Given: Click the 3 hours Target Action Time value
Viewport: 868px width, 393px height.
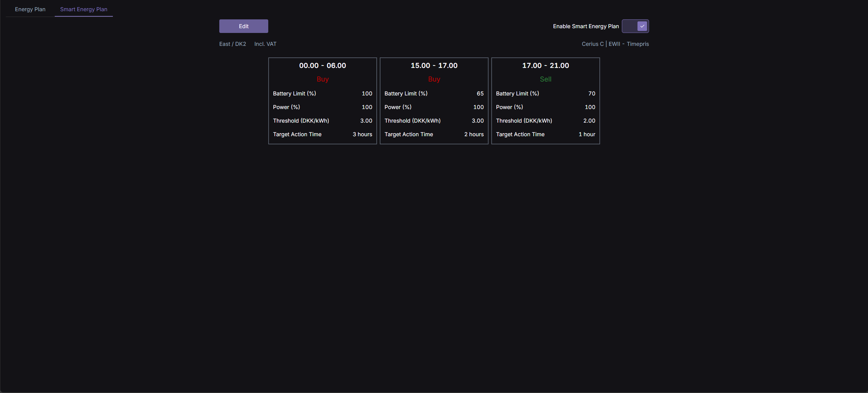Looking at the screenshot, I should pyautogui.click(x=362, y=134).
